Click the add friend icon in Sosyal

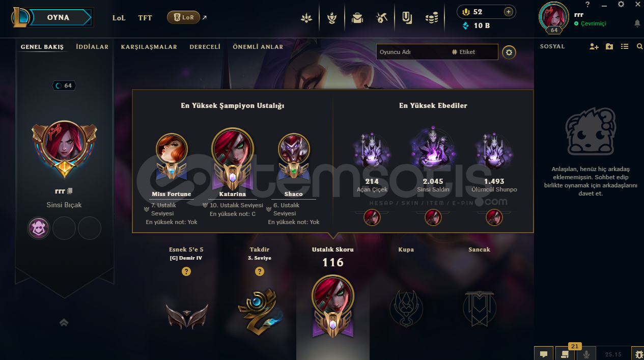594,46
